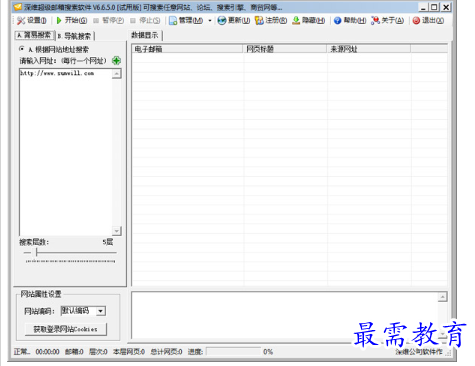The image size is (475, 366).
Task: Open the 设置 (Settings) toolbar button
Action: (x=32, y=21)
